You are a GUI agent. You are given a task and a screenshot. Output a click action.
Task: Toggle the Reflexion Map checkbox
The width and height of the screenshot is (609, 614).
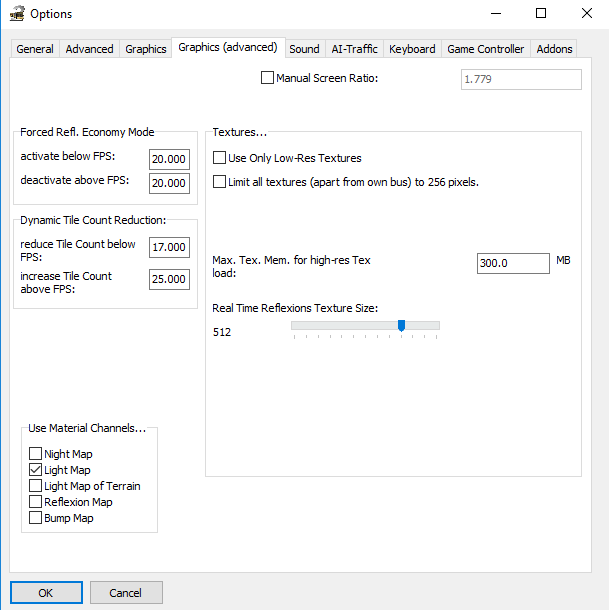coord(36,502)
